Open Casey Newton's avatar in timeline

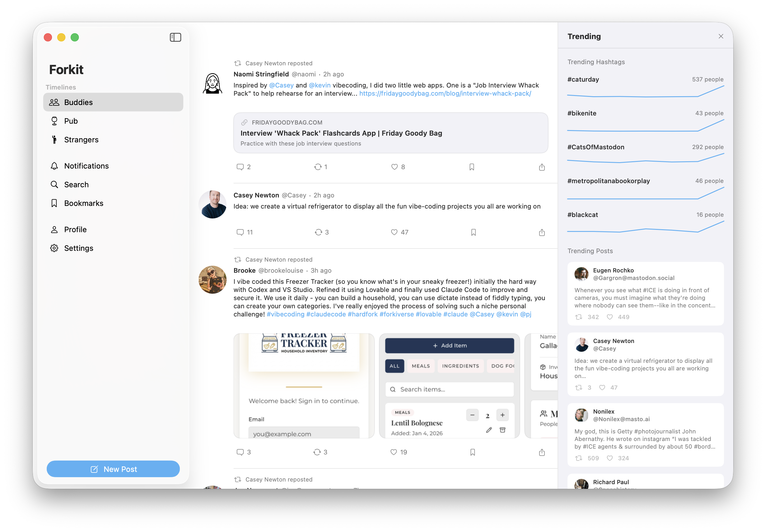pyautogui.click(x=213, y=205)
